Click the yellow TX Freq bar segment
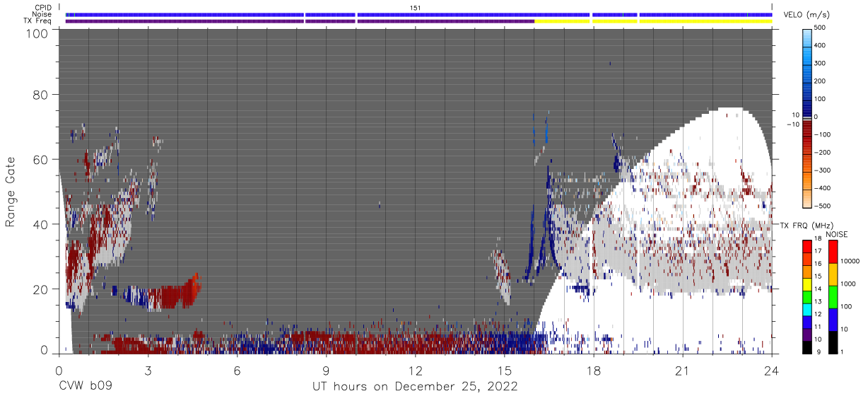Image resolution: width=868 pixels, height=401 pixels. [653, 21]
